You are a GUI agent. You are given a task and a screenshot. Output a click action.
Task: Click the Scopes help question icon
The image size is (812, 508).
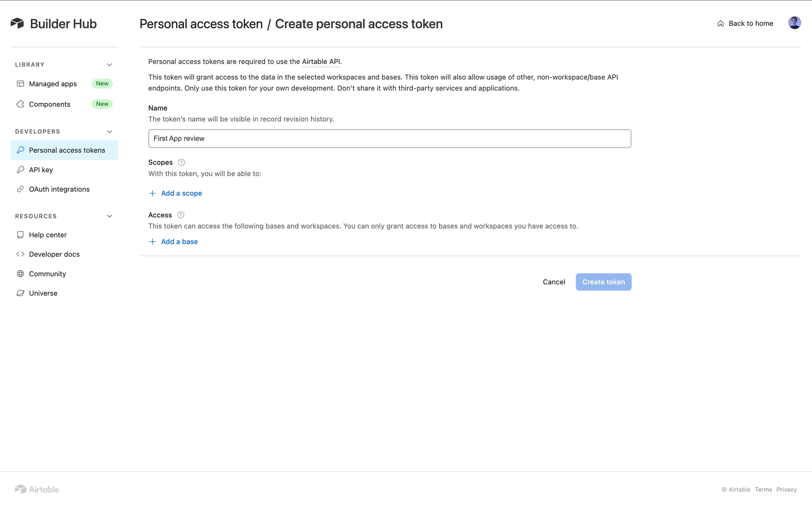point(181,162)
